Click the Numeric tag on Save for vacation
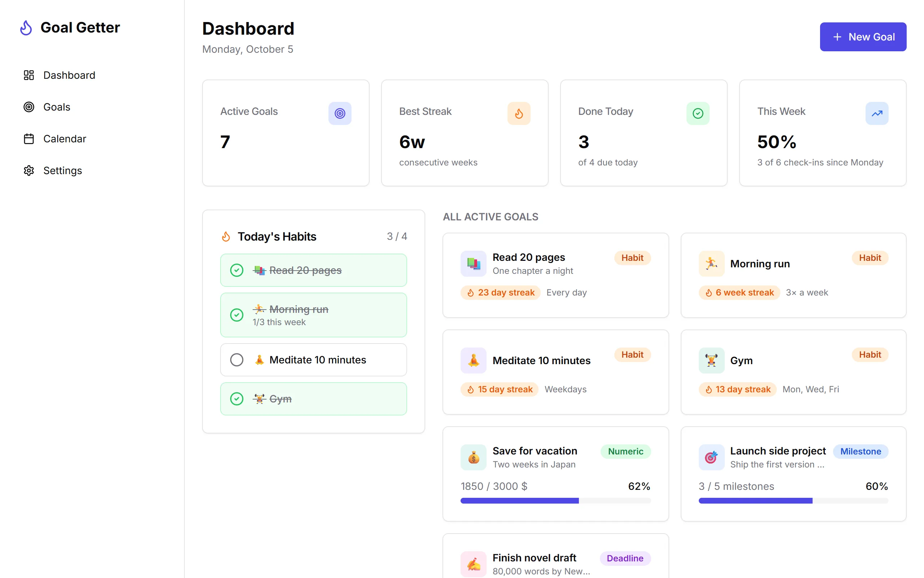924x578 pixels. [x=626, y=452]
